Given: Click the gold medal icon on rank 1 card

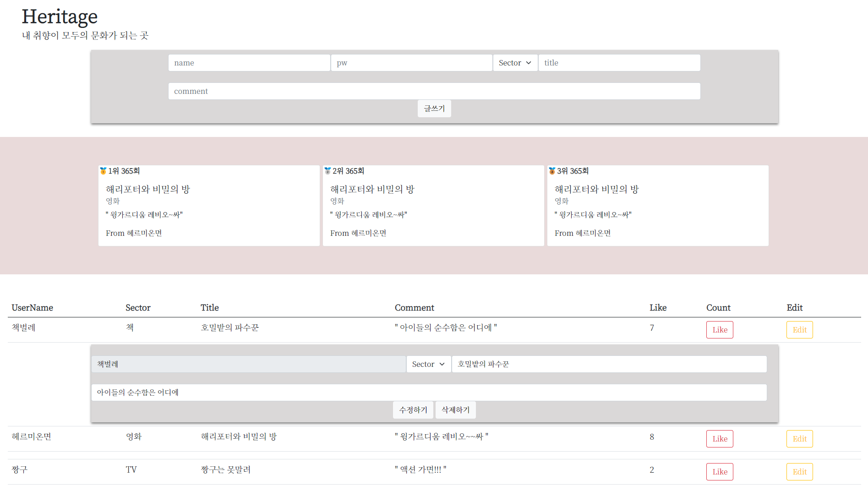Looking at the screenshot, I should pos(104,171).
